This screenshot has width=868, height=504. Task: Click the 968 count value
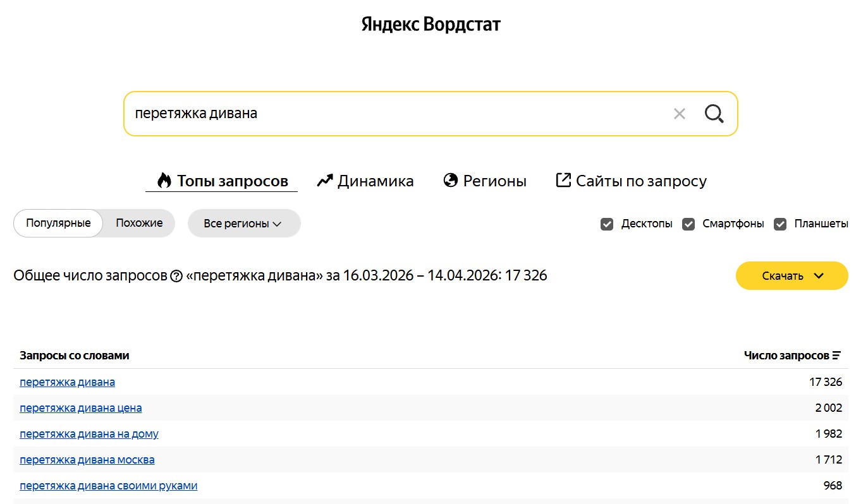[x=833, y=486]
